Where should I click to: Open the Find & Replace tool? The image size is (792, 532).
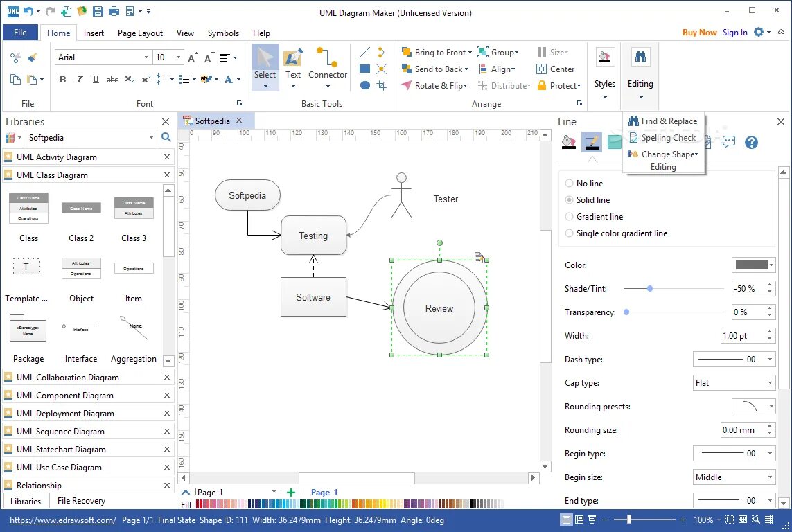667,121
